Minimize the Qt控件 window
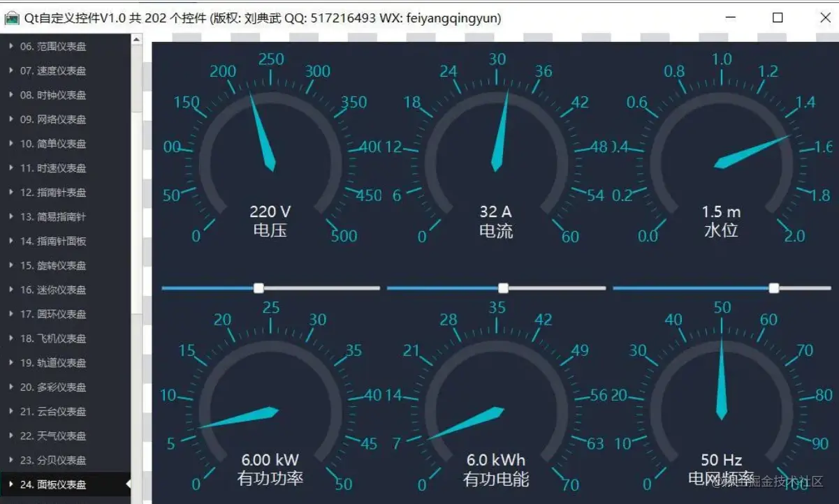Image resolution: width=839 pixels, height=504 pixels. [x=731, y=18]
